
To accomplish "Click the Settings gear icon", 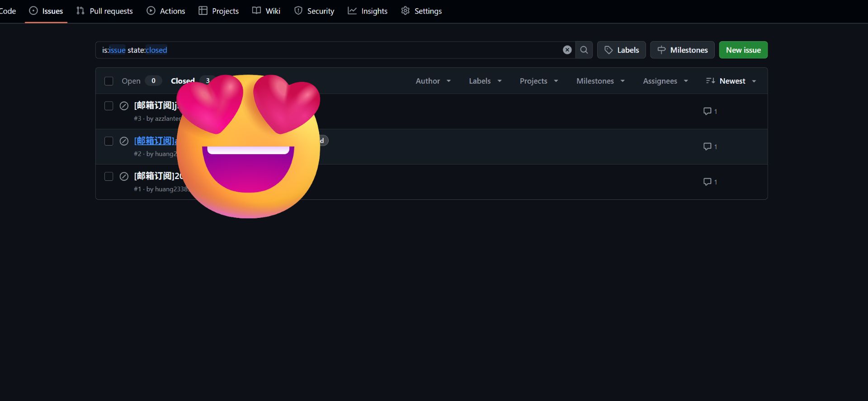I will point(406,11).
